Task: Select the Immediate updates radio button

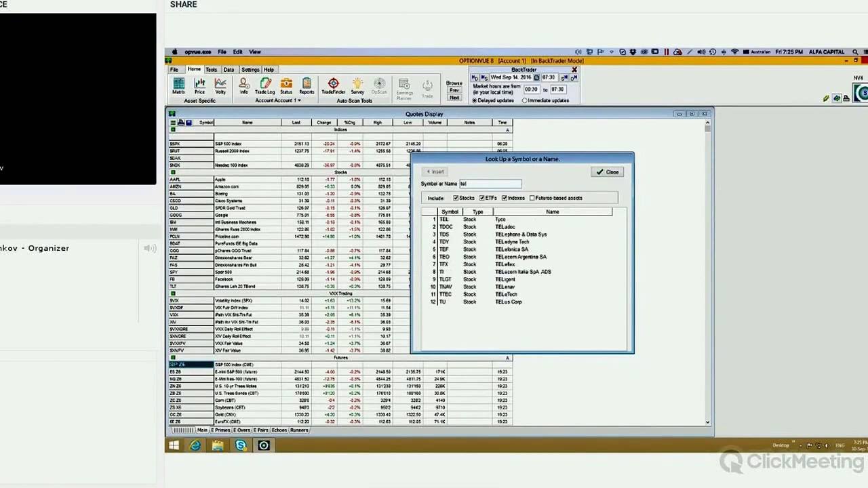Action: click(525, 100)
